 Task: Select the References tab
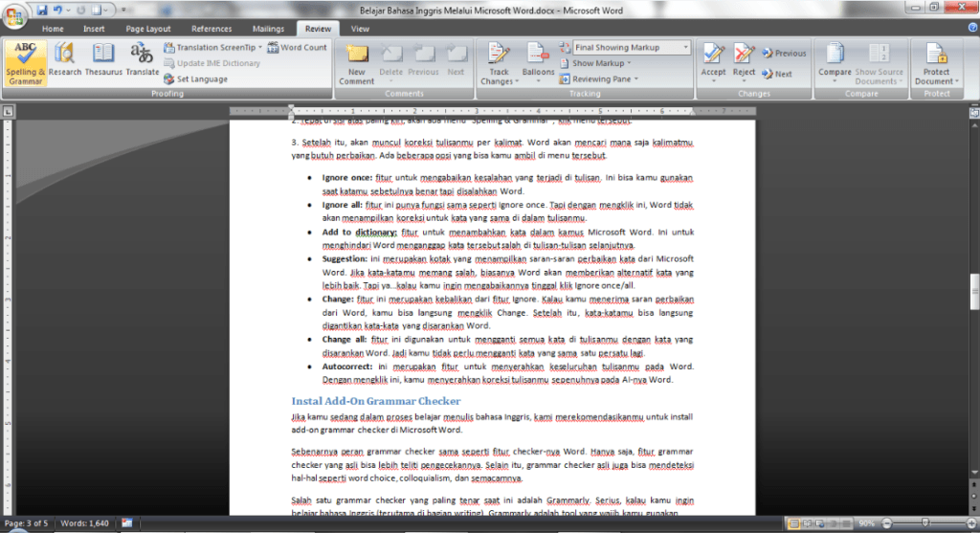click(212, 29)
